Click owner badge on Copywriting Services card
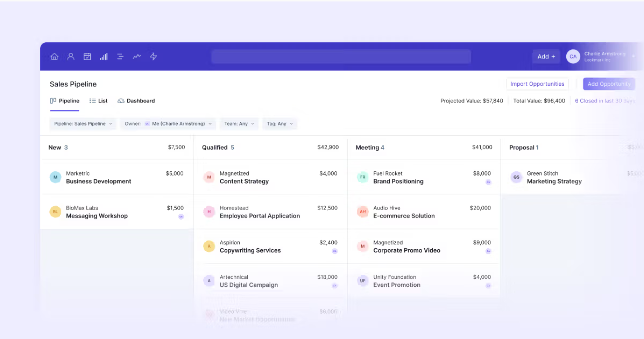 click(335, 251)
